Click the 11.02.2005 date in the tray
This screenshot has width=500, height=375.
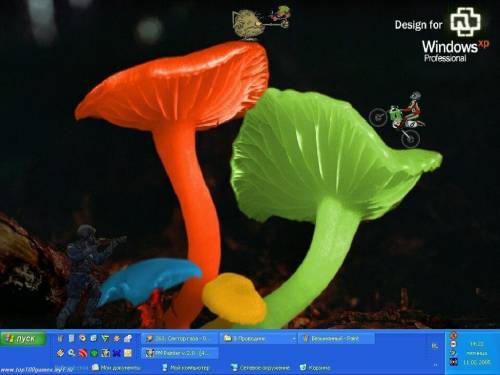[477, 362]
